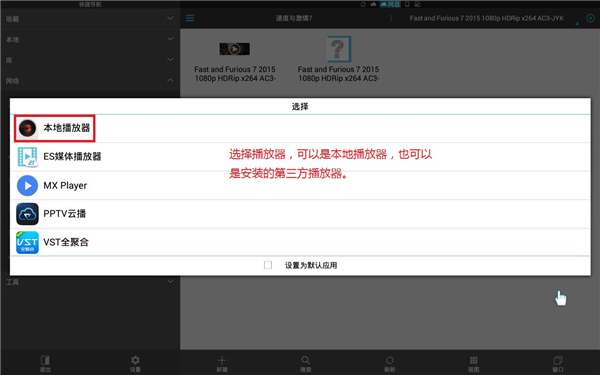The image size is (600, 375).
Task: Open the 搜索 search icon
Action: tap(305, 360)
